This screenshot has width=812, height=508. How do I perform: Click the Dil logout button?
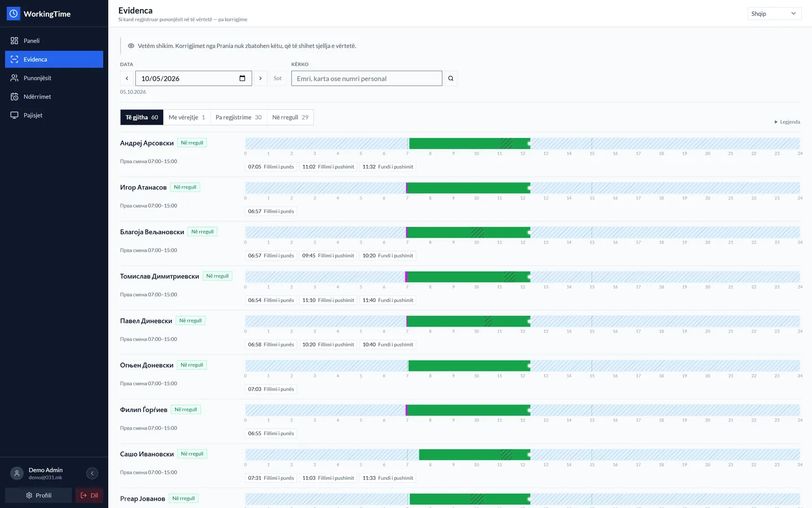pos(89,495)
